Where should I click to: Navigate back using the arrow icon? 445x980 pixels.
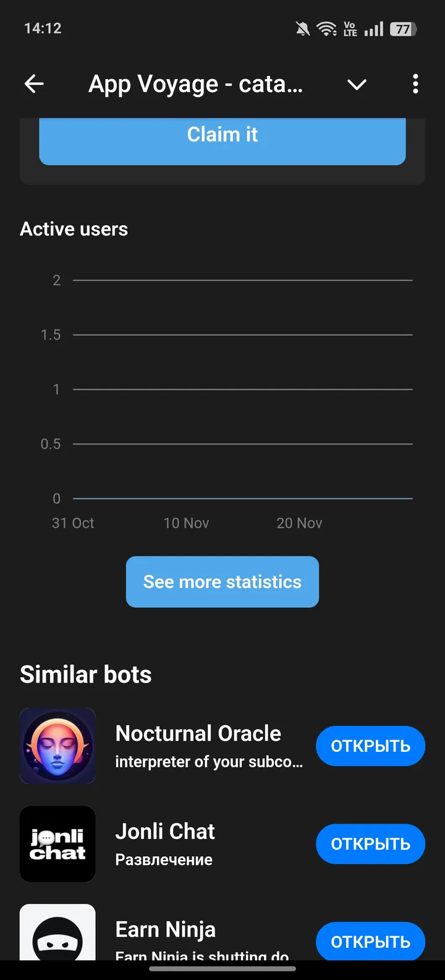(x=34, y=84)
